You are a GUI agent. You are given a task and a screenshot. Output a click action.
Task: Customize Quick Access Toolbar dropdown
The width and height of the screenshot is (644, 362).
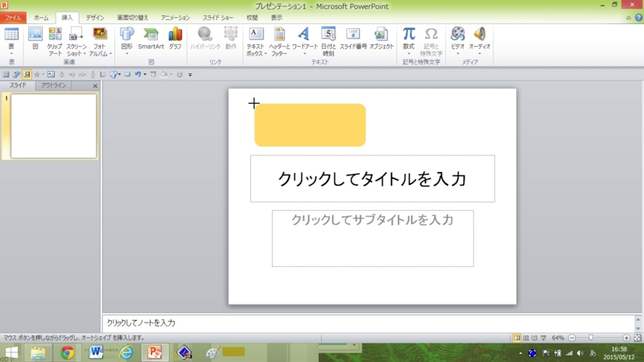tap(190, 75)
